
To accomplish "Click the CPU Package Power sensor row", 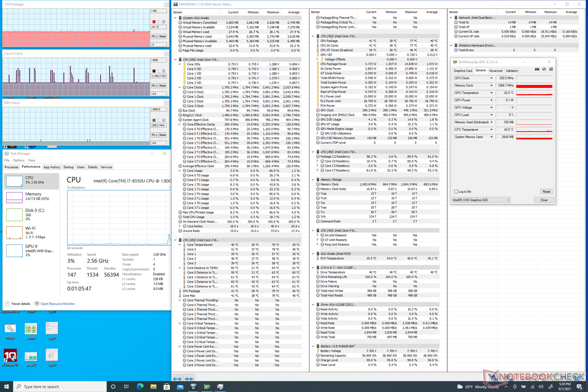I will coord(378,64).
